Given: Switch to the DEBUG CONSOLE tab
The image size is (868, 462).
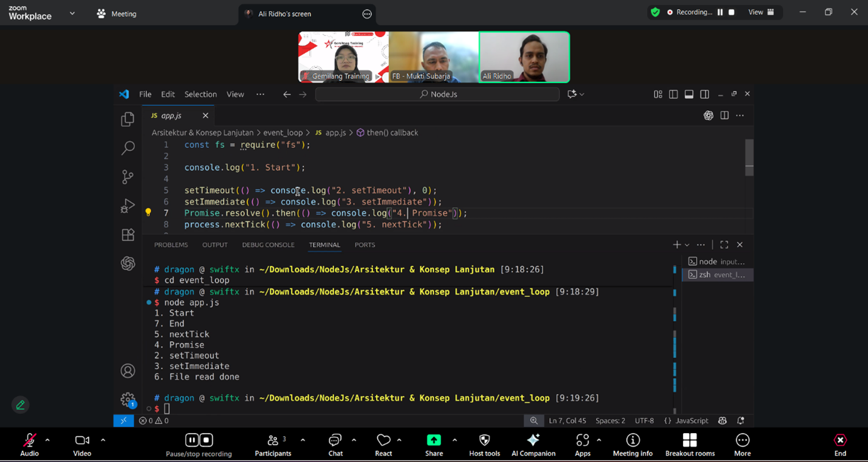Looking at the screenshot, I should 268,245.
